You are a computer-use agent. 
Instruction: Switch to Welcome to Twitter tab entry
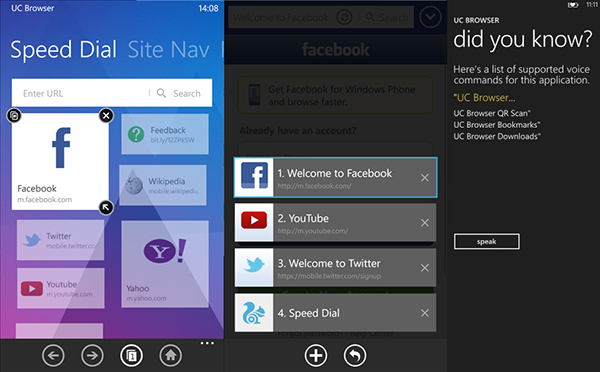tap(335, 268)
